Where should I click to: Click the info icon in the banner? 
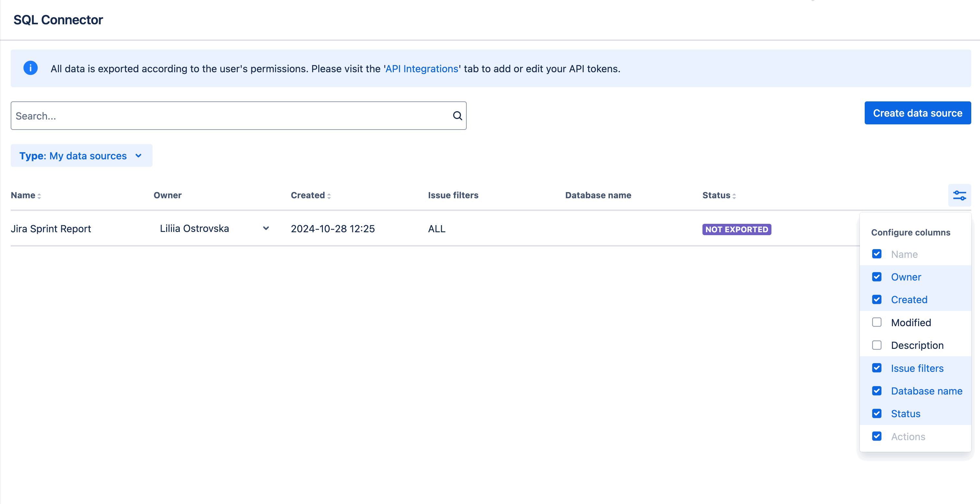30,68
